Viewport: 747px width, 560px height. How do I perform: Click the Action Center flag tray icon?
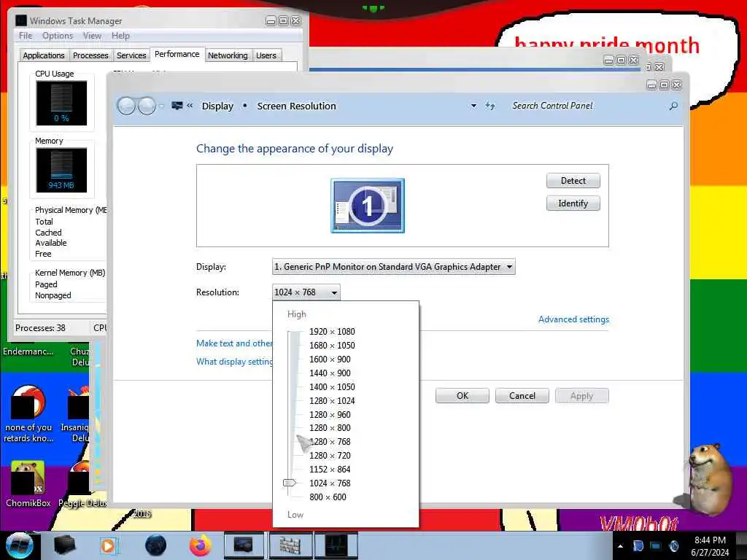pyautogui.click(x=638, y=546)
